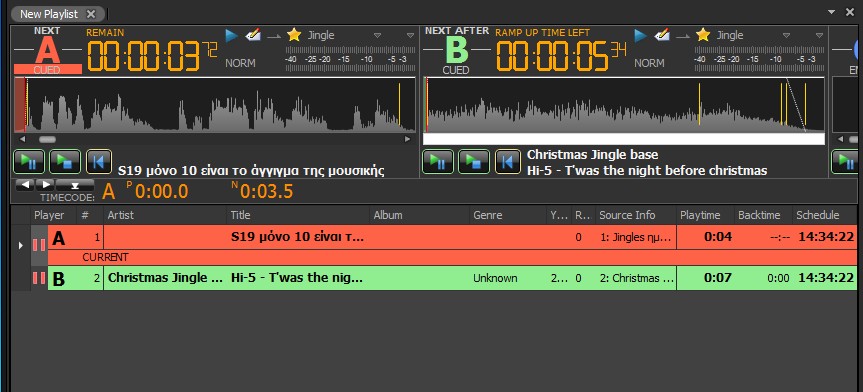Click the big red A player label
This screenshot has width=863, height=392.
coord(48,51)
